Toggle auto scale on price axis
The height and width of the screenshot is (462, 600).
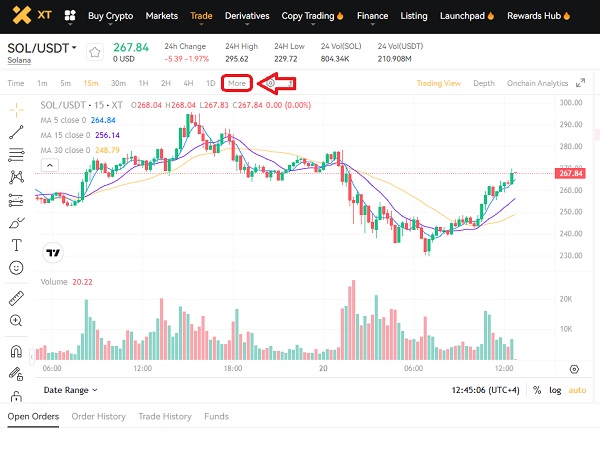coord(577,390)
